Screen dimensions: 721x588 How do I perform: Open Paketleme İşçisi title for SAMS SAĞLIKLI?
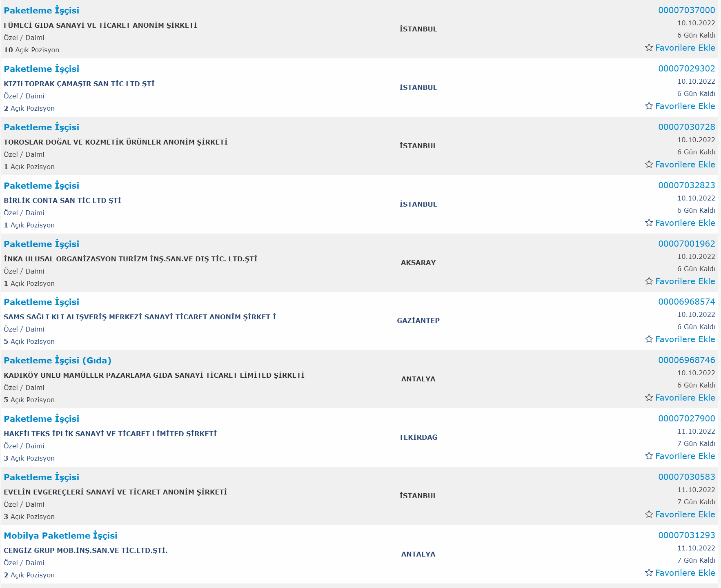(41, 302)
